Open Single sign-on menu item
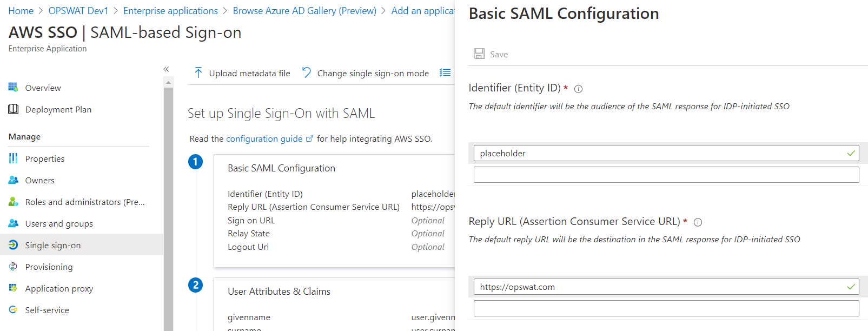868x331 pixels. coord(52,245)
